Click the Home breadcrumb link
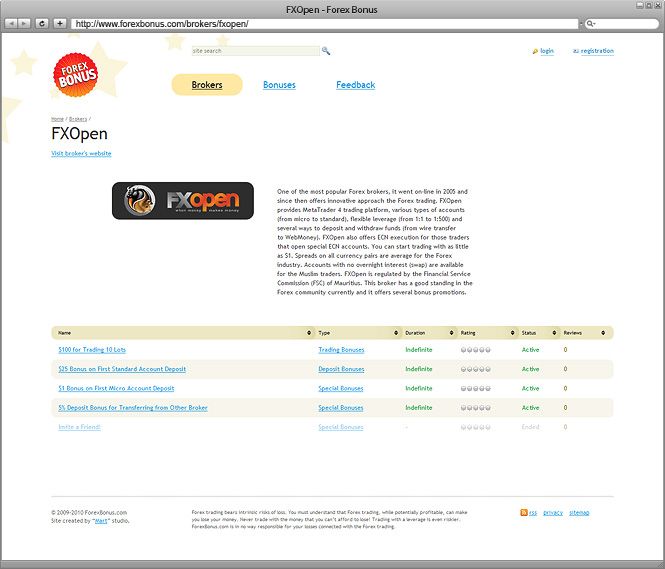This screenshot has width=665, height=569. click(57, 119)
